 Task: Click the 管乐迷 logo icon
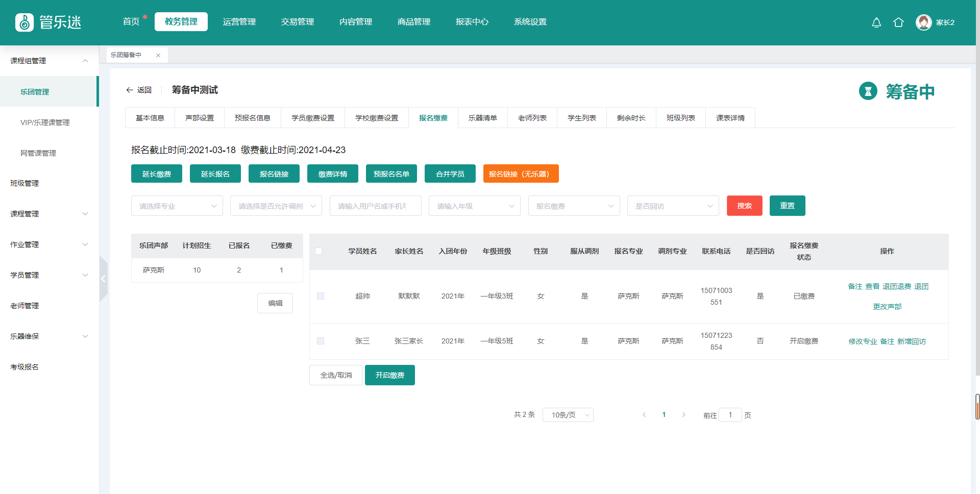[24, 22]
